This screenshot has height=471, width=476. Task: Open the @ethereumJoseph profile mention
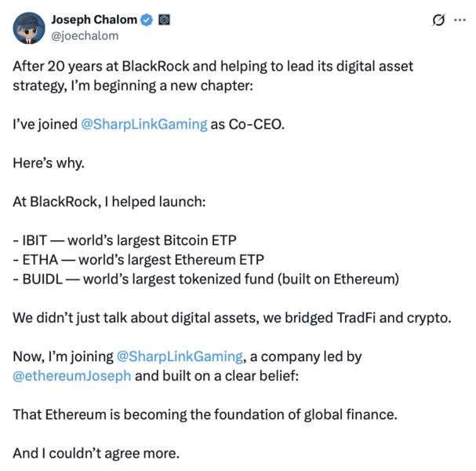[74, 374]
